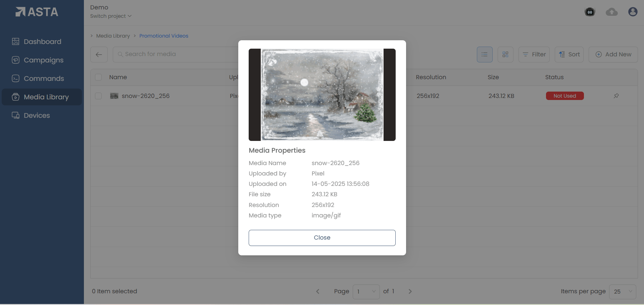Screen dimensions: 644x305
Task: Open the user profile avatar
Action: click(633, 12)
